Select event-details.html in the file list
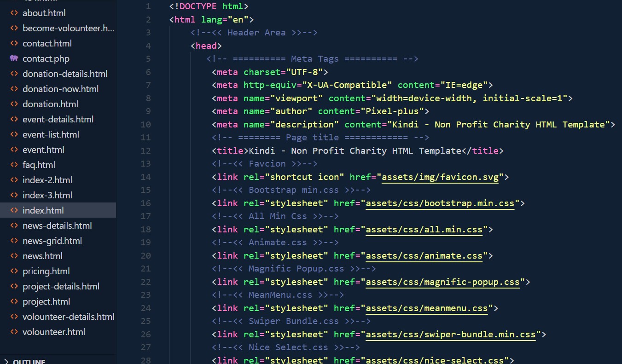Viewport: 622px width, 364px height. tap(58, 119)
